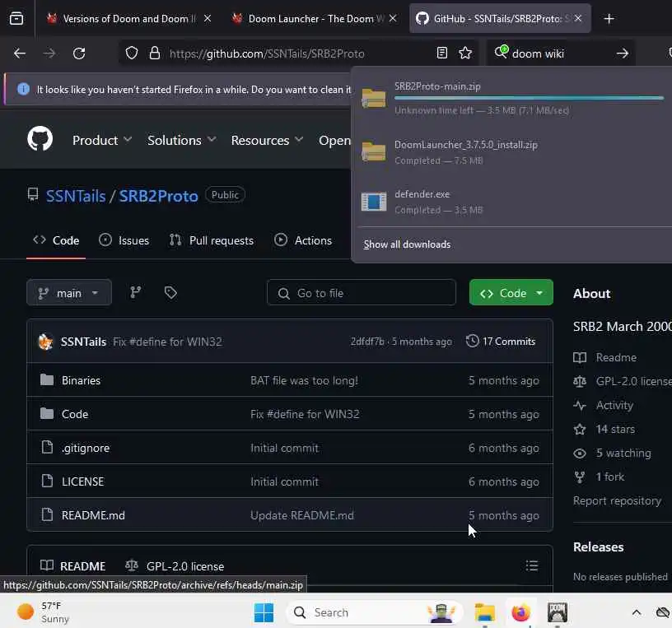
Task: Toggle reader view icon in the address bar
Action: click(442, 53)
